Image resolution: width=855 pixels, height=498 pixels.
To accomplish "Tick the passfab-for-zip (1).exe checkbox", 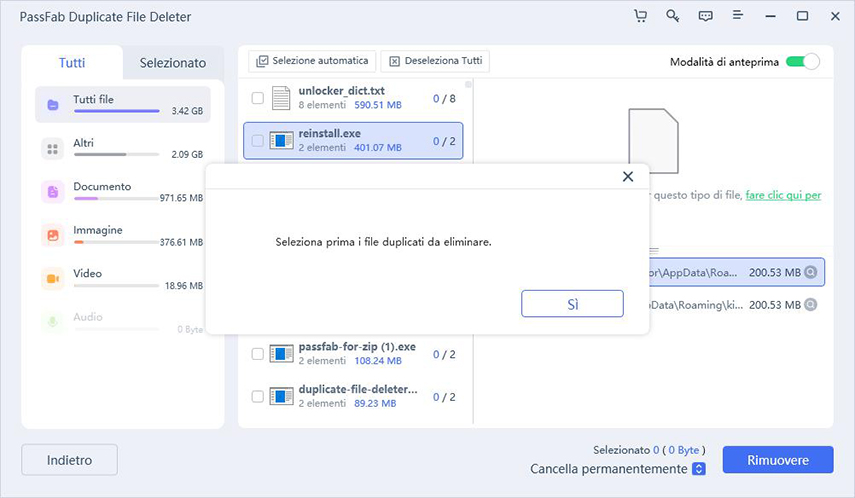I will (258, 354).
